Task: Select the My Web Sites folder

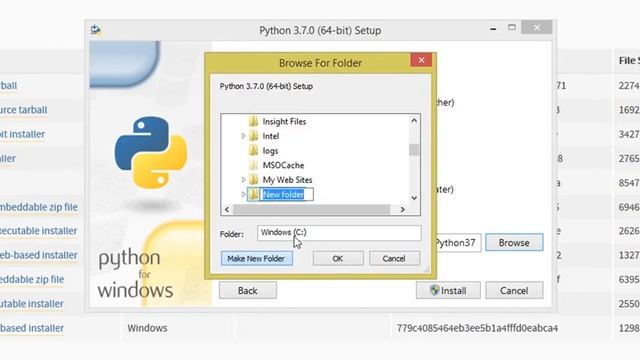Action: 287,180
